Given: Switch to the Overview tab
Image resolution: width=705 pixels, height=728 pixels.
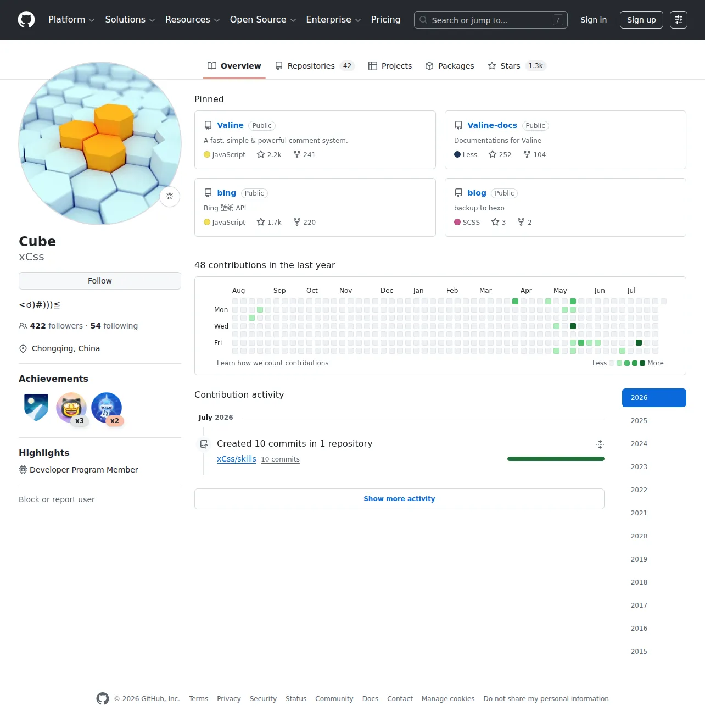Looking at the screenshot, I should click(234, 66).
